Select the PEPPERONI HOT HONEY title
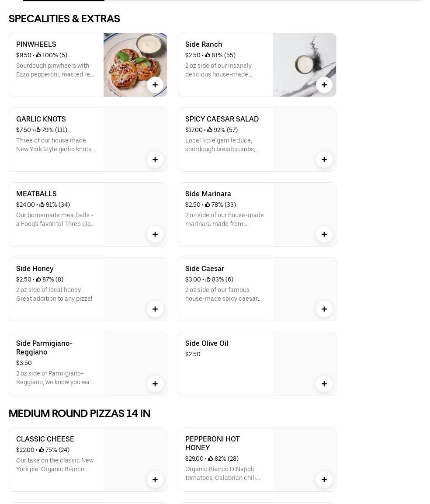Screen dimensions: 430x504 pos(212,443)
